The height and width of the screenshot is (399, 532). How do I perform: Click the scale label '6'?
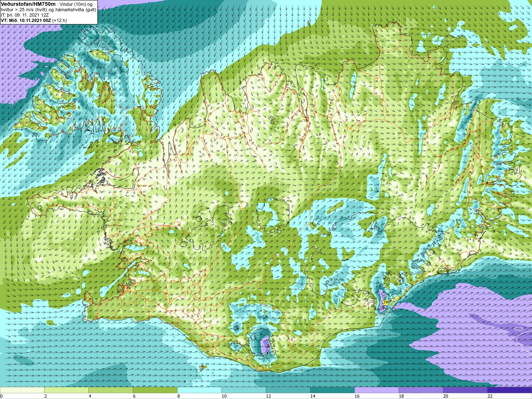[134, 396]
